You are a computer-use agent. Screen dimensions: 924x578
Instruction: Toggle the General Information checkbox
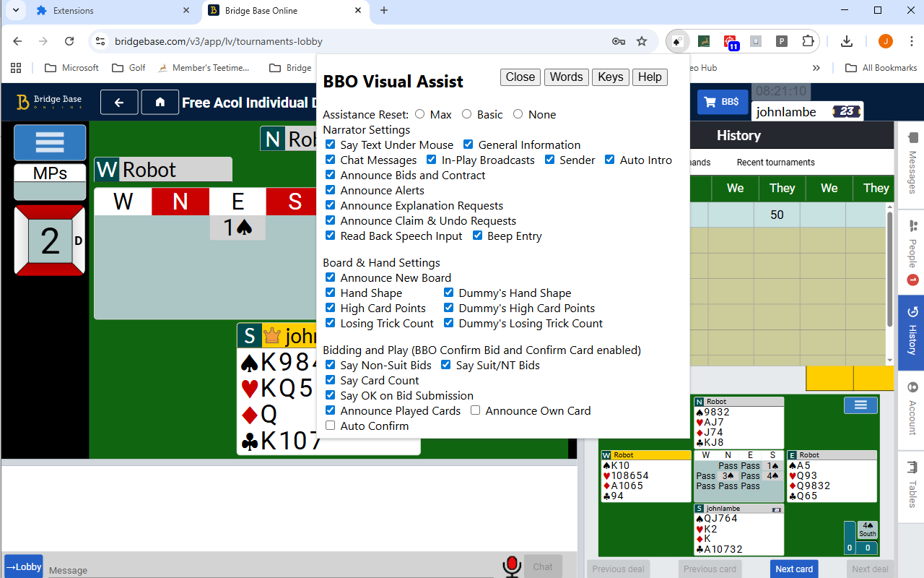tap(468, 144)
